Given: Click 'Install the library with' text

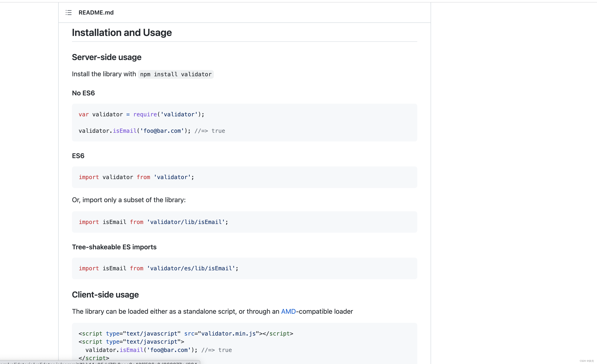Looking at the screenshot, I should (x=104, y=74).
